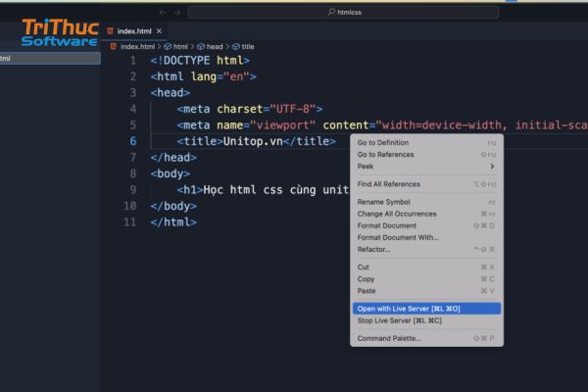This screenshot has width=588, height=392.
Task: Click the opening <body> tag
Action: click(x=171, y=173)
